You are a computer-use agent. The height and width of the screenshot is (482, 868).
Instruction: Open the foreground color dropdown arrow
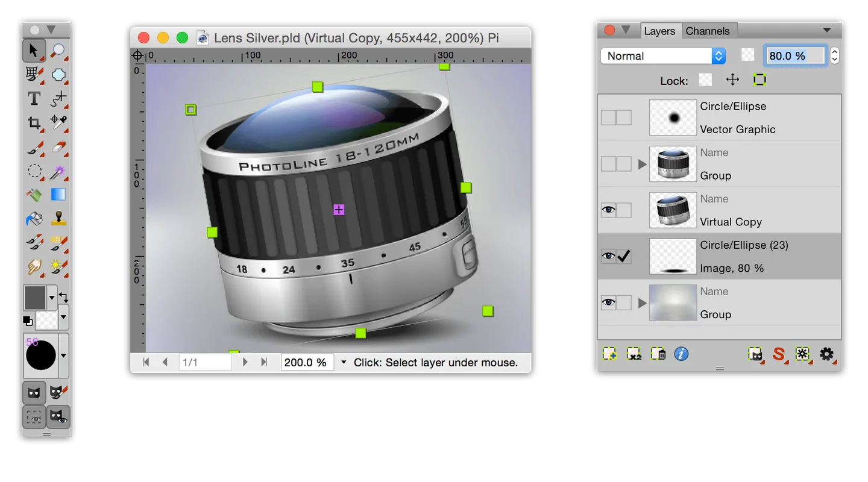coord(52,297)
